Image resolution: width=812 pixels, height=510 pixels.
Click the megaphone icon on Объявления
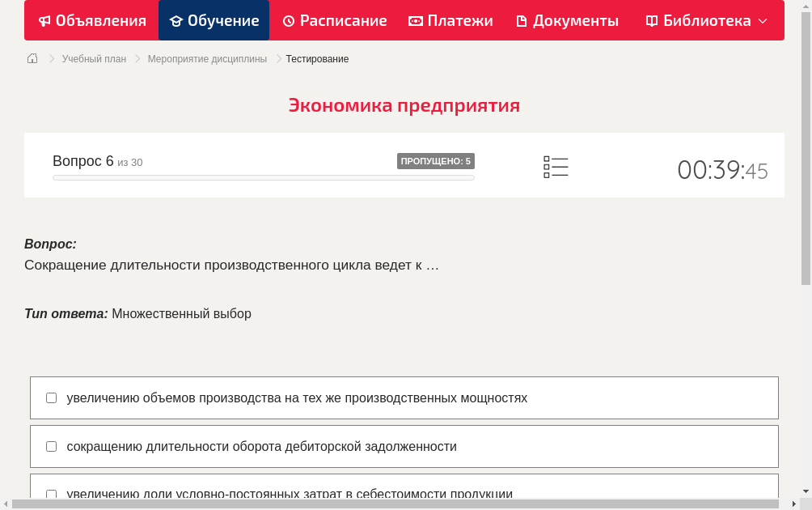pos(44,20)
